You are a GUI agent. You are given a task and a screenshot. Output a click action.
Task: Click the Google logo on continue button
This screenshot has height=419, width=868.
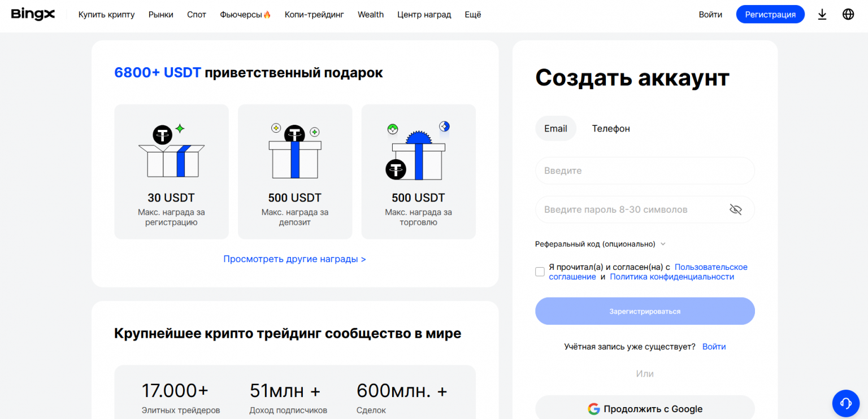(593, 409)
